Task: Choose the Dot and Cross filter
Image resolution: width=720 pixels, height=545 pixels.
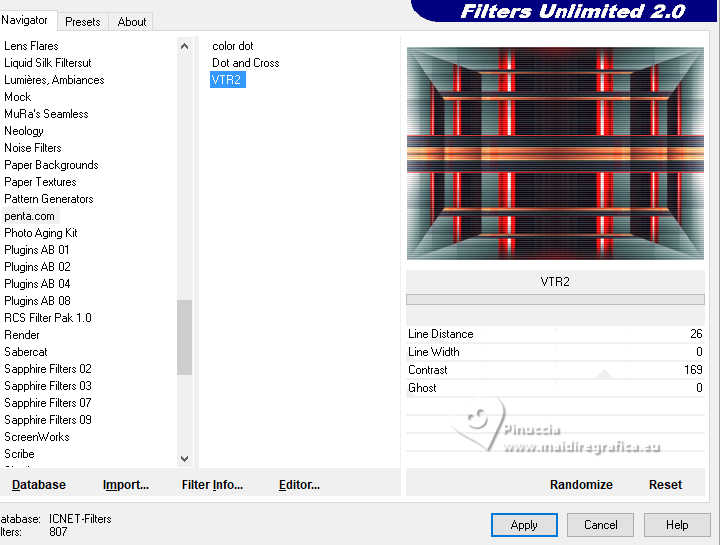Action: 246,63
